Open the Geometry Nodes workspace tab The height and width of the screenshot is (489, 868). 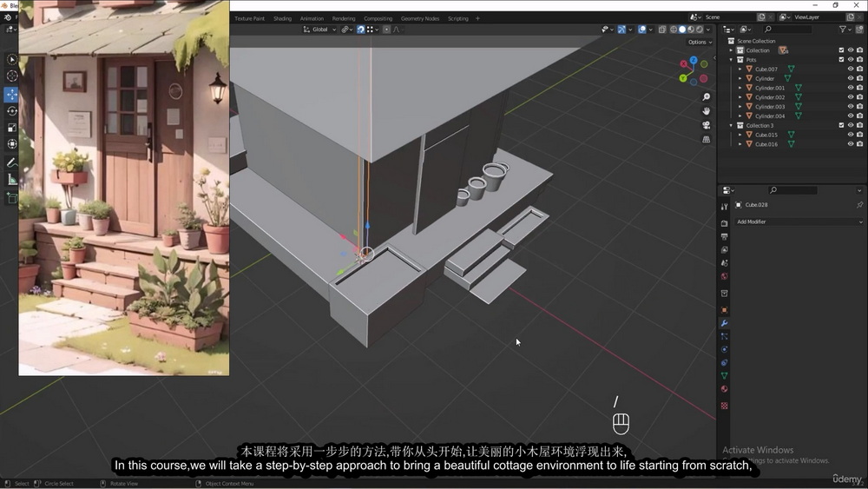pos(420,19)
